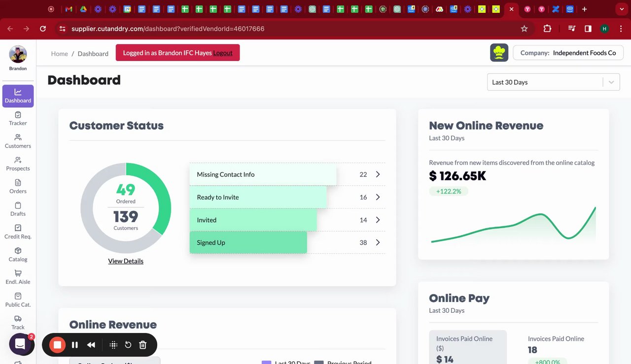This screenshot has height=364, width=631.
Task: Stop the screen recording
Action: pos(58,345)
